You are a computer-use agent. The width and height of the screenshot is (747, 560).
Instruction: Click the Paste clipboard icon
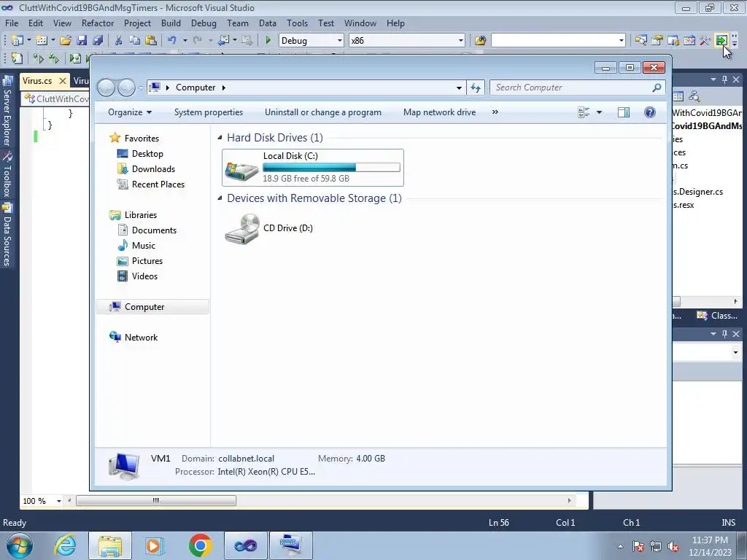point(151,41)
